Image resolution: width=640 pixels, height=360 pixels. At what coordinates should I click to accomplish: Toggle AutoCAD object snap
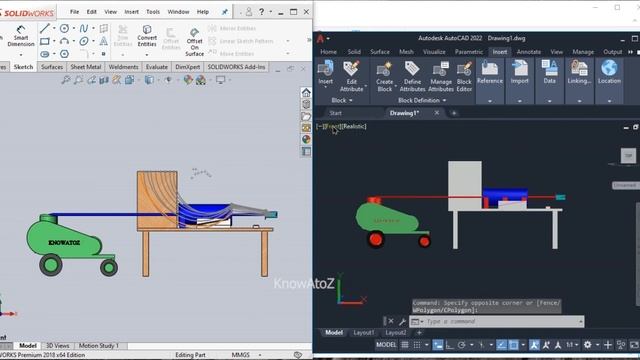click(x=513, y=345)
